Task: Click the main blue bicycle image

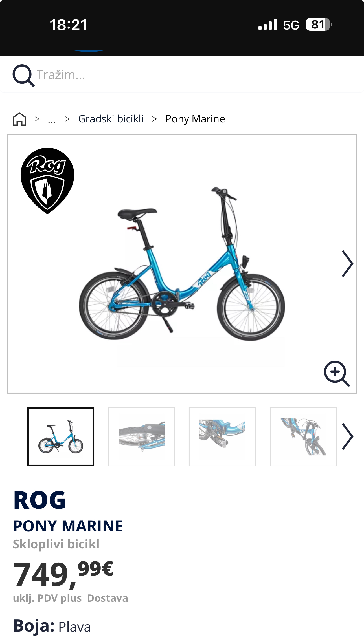Action: pos(182,264)
